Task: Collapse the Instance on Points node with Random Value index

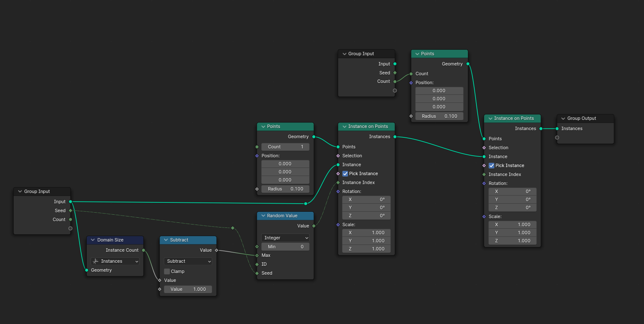Action: [345, 126]
